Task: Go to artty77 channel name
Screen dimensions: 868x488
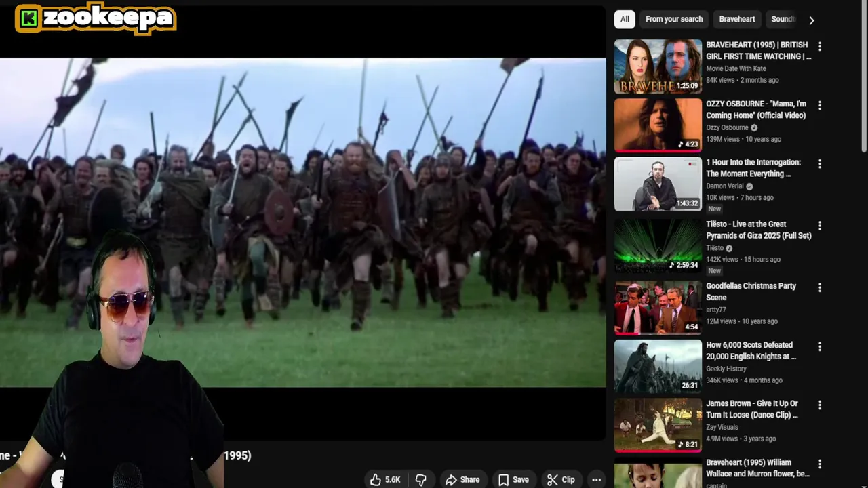Action: pyautogui.click(x=715, y=310)
